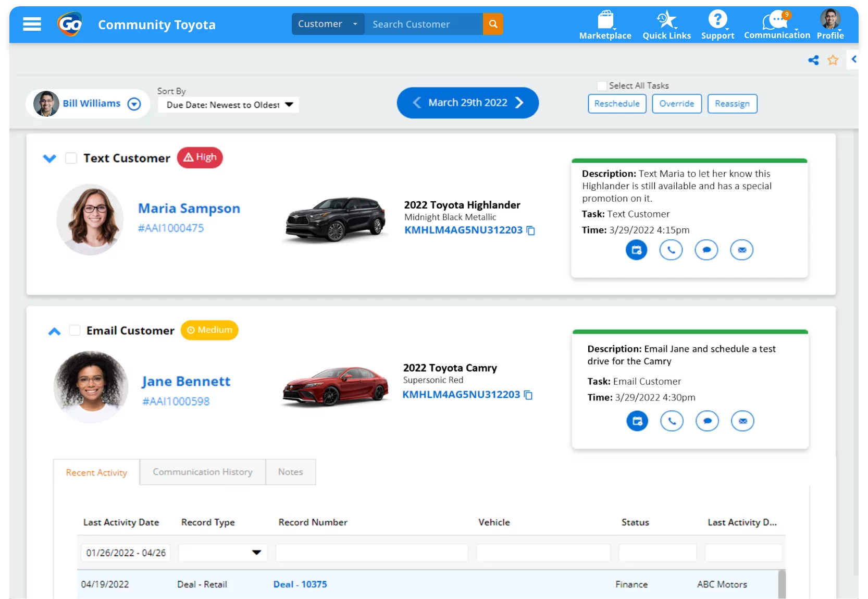
Task: Switch to Communication History tab
Action: pyautogui.click(x=203, y=472)
